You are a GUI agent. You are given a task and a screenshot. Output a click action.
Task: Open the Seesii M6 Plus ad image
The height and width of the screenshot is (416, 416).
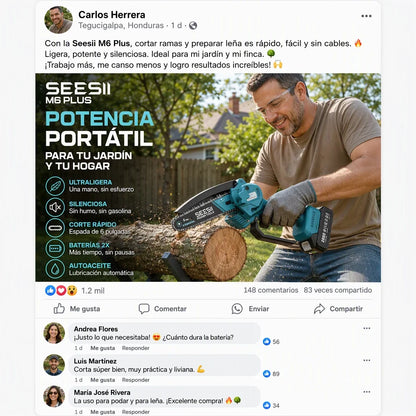[208, 177]
